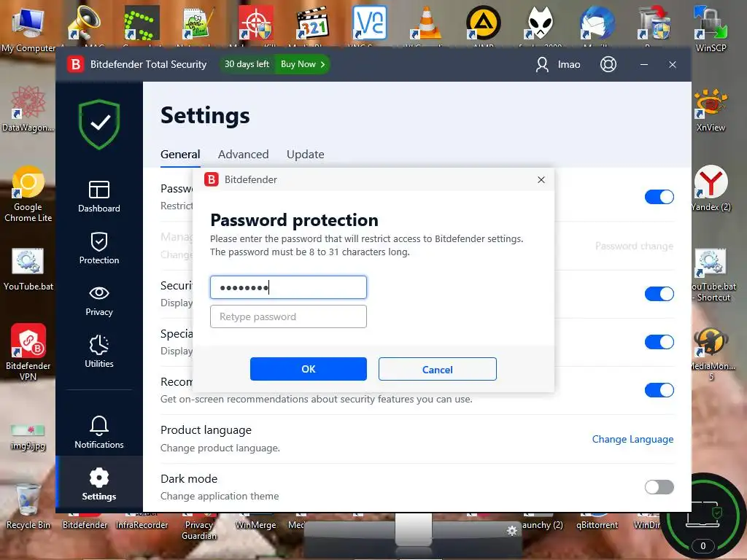Select the Media Player Classic 321 icon

tap(312, 23)
